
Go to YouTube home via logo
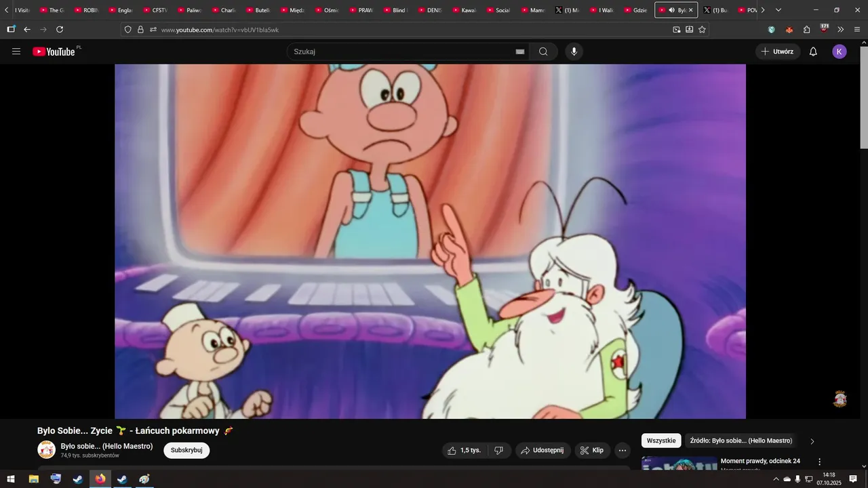coord(54,52)
